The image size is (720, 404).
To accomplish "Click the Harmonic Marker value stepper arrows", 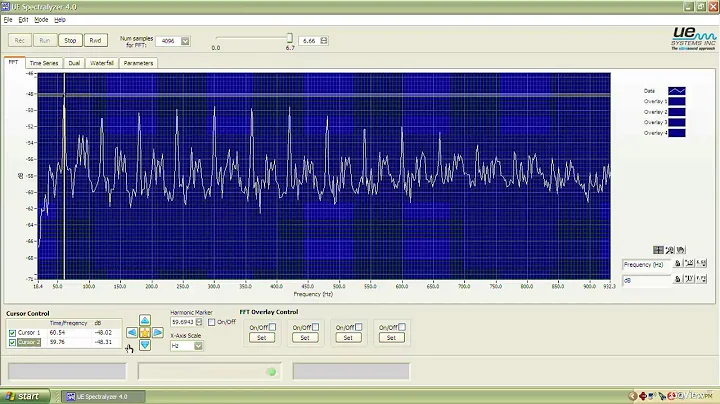I will tap(199, 322).
